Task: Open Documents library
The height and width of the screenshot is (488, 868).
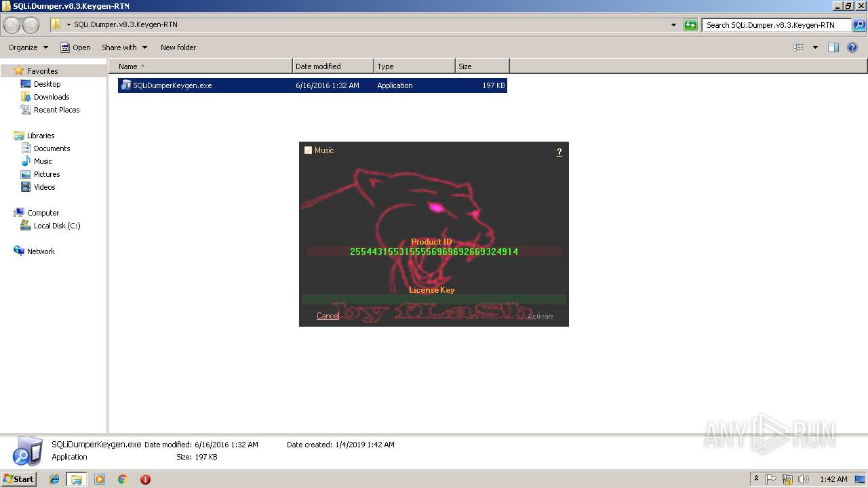Action: (x=52, y=148)
